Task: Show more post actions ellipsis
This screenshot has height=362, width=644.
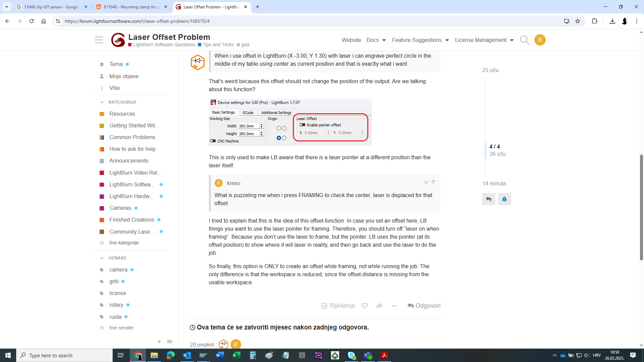Action: click(394, 306)
